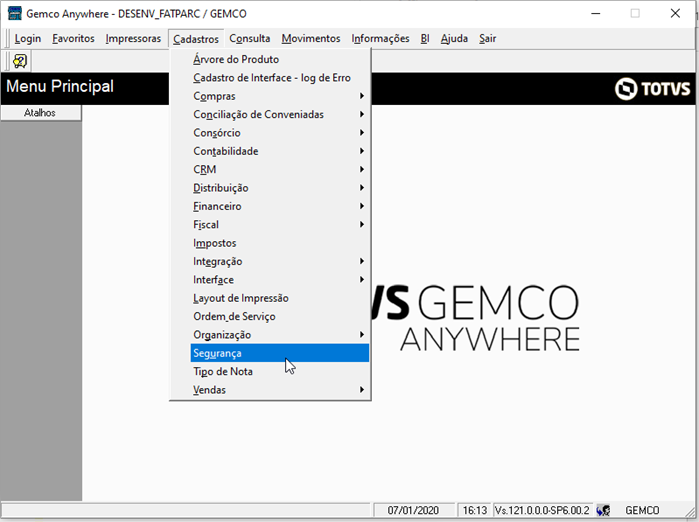Open the Ajuda menu
699x522 pixels.
point(454,39)
